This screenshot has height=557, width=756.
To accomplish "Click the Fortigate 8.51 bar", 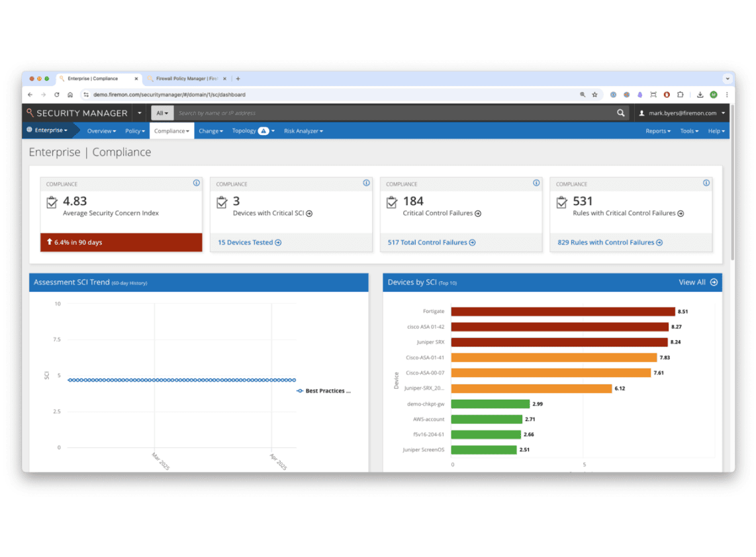I will pos(563,312).
